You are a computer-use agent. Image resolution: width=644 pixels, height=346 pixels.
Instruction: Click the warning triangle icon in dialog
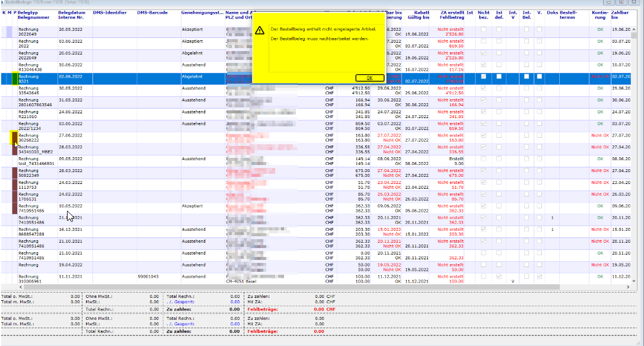pyautogui.click(x=260, y=30)
